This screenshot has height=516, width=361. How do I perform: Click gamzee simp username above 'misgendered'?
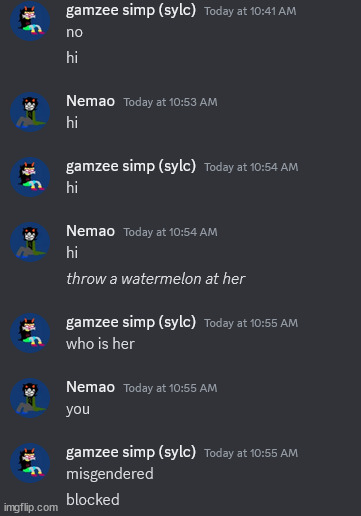131,452
